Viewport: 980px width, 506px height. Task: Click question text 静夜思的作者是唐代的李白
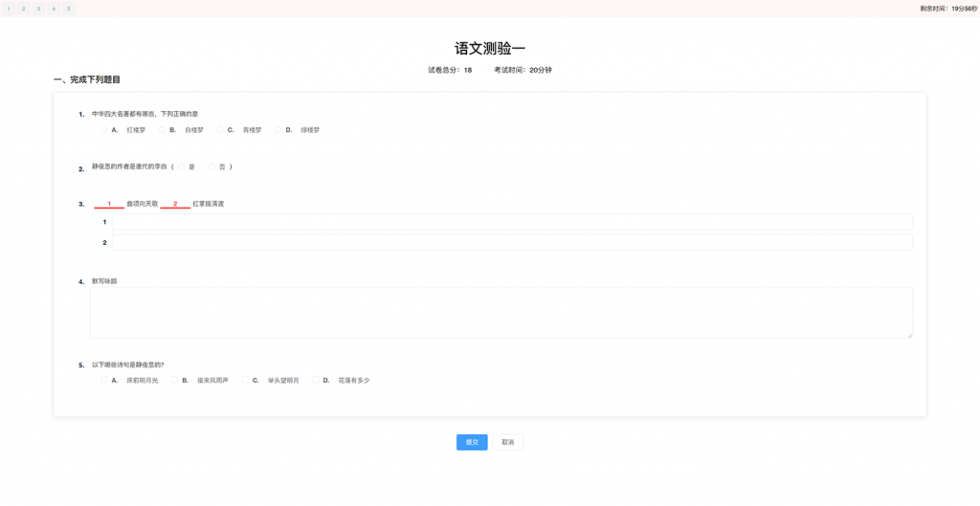point(129,166)
